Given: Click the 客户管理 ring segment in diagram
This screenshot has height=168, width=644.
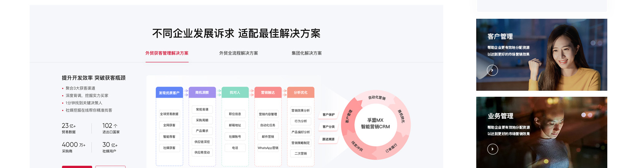Looking at the screenshot, I should (349, 116).
